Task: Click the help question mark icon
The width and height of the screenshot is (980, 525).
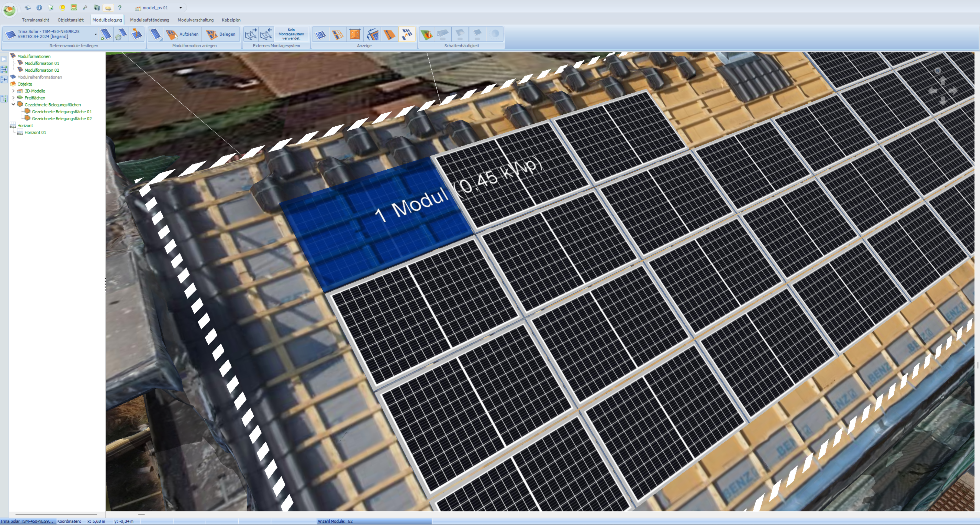Action: click(x=119, y=8)
